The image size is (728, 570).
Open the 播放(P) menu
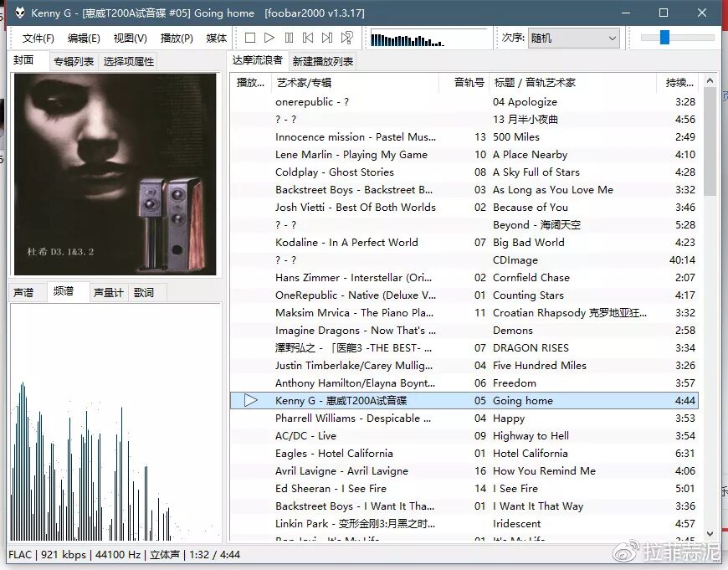pyautogui.click(x=177, y=39)
